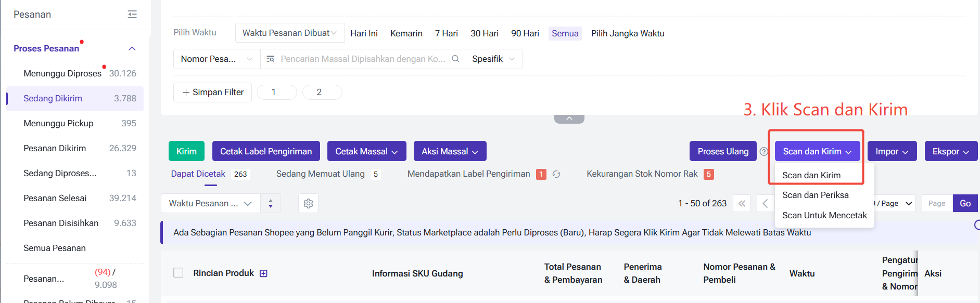Filter by Hari Ini
The height and width of the screenshot is (303, 980).
pyautogui.click(x=364, y=33)
